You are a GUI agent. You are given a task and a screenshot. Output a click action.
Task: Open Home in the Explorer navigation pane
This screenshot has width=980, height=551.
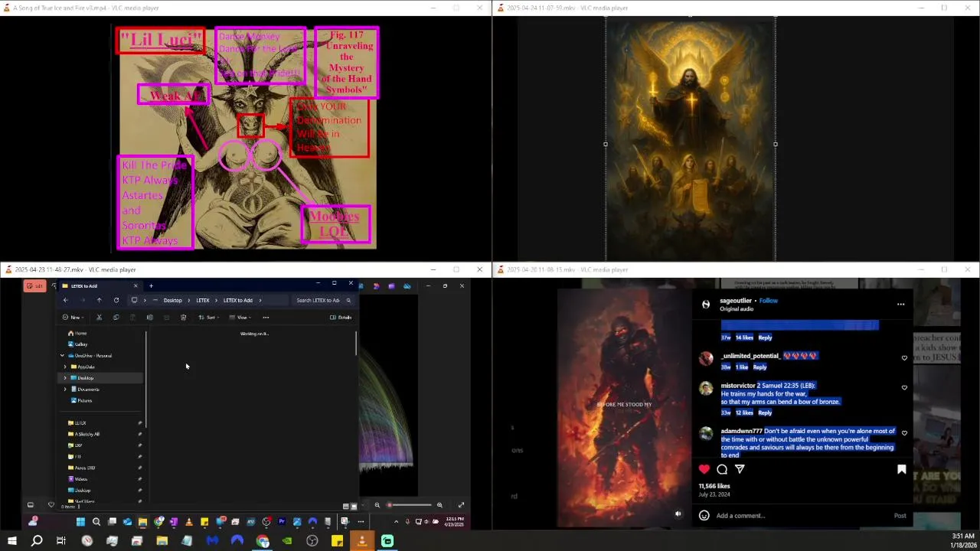coord(77,333)
